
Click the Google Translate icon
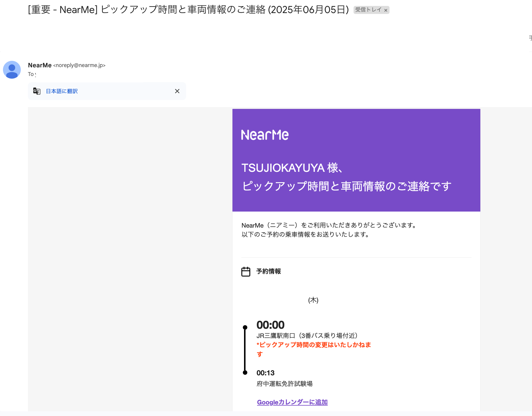37,91
